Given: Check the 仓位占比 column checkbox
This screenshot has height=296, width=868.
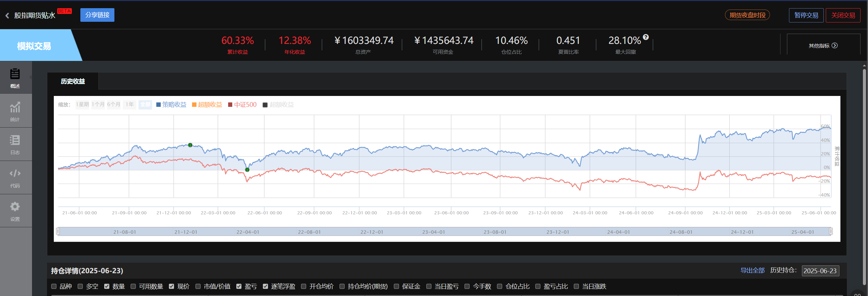Looking at the screenshot, I should 500,286.
